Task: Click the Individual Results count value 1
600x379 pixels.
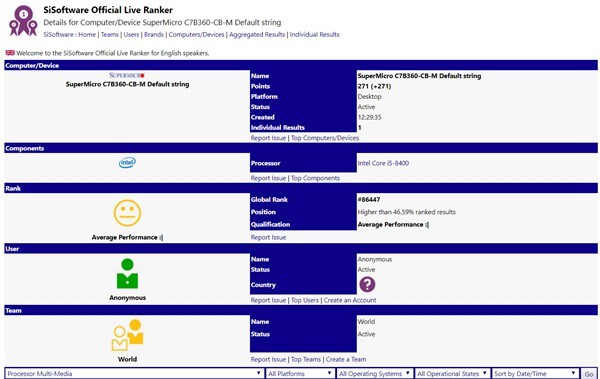Action: (x=359, y=127)
